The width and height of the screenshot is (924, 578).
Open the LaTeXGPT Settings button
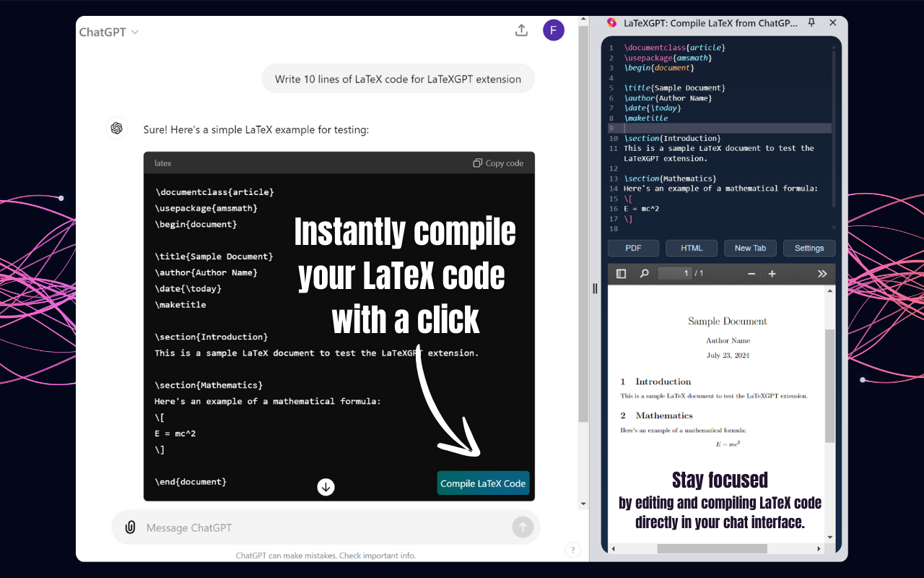(809, 248)
